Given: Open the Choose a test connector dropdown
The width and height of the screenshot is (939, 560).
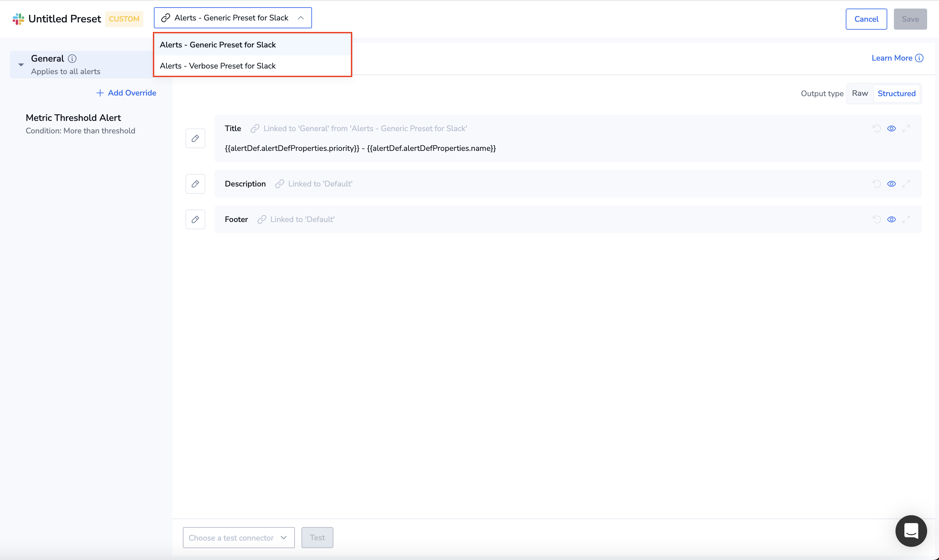Looking at the screenshot, I should click(239, 537).
